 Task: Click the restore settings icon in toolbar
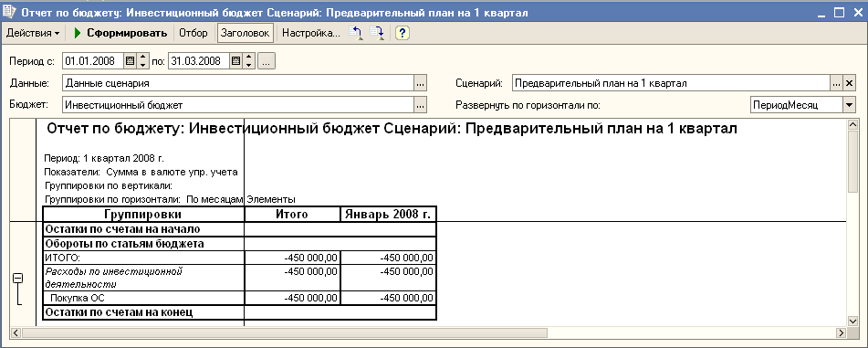[355, 33]
